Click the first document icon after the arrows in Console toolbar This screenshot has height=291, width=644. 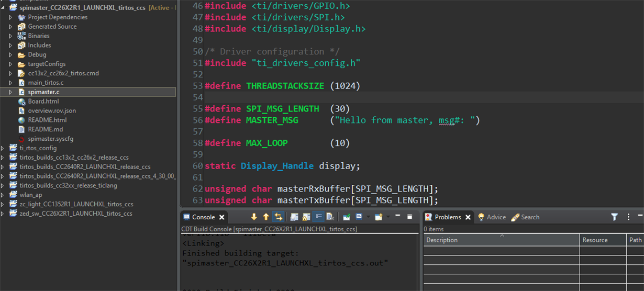294,217
